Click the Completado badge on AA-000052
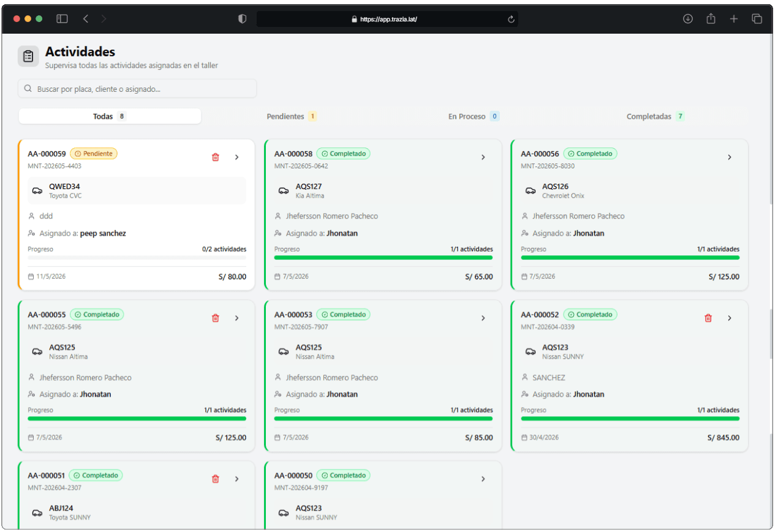The width and height of the screenshot is (778, 532). [x=590, y=315]
